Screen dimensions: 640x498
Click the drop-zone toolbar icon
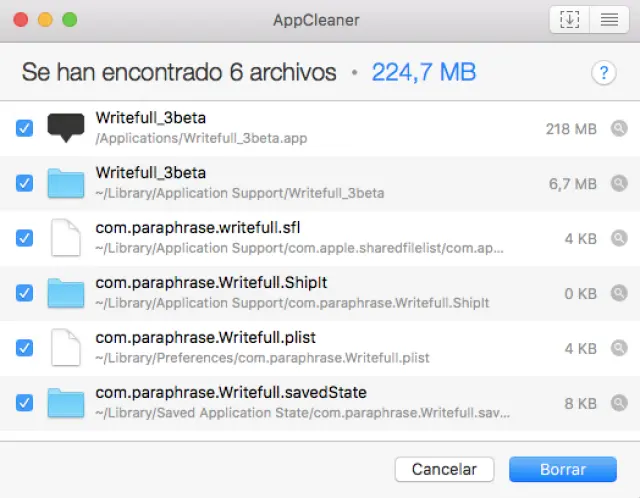(x=569, y=19)
